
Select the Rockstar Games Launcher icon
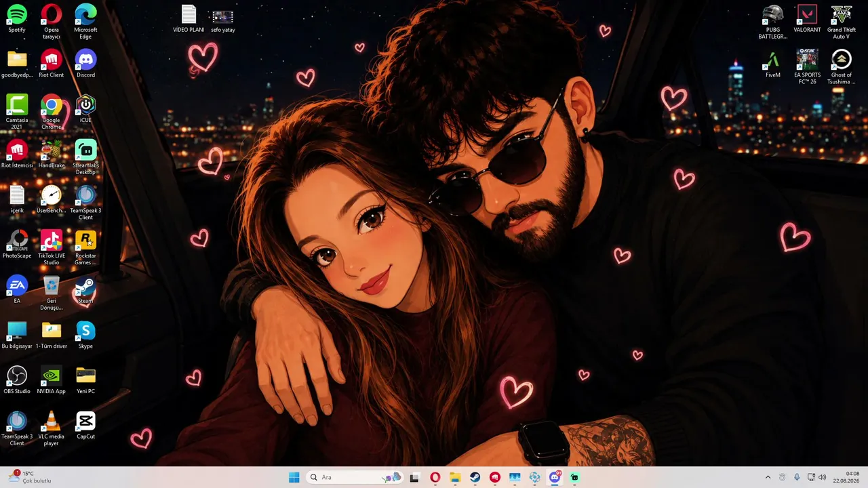[85, 248]
